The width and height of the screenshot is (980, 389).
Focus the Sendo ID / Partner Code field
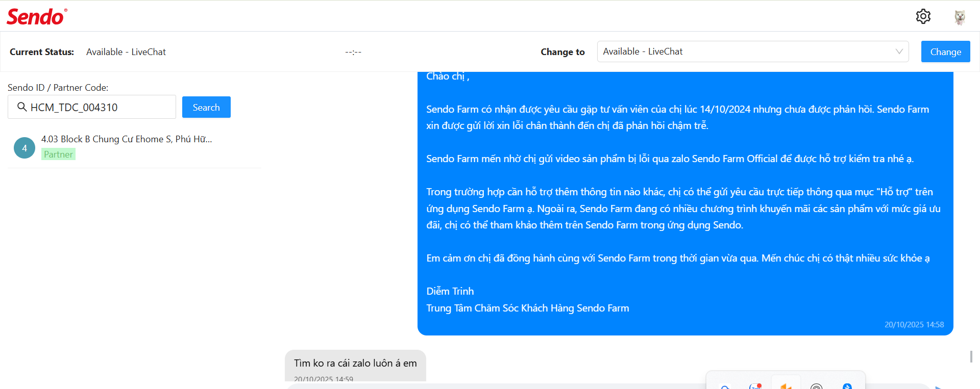click(92, 107)
